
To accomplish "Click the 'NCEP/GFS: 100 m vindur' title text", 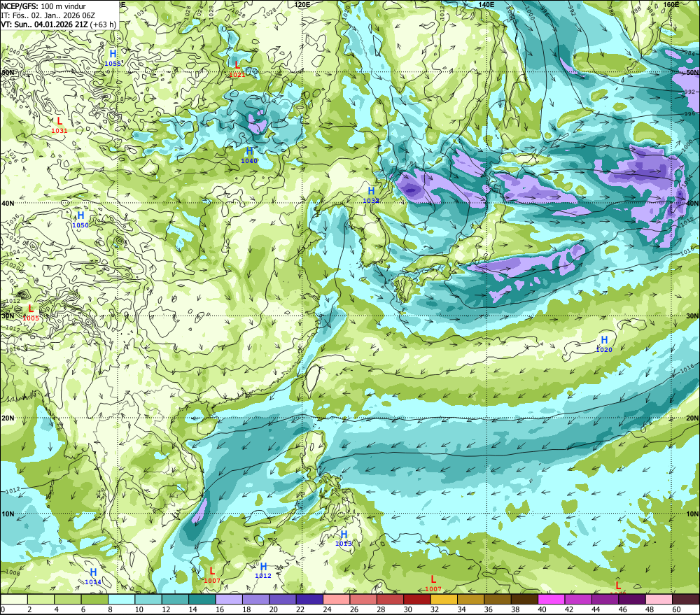I will 43,6.
